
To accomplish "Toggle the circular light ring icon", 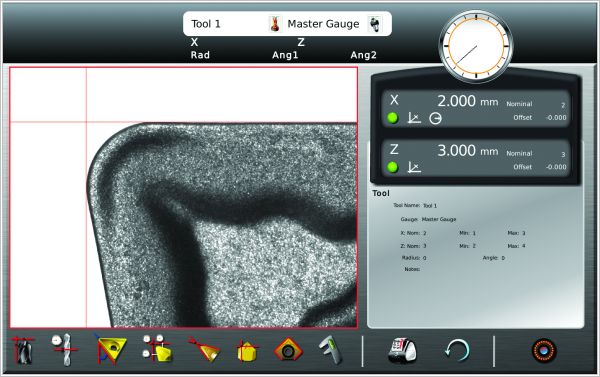I will pos(544,350).
